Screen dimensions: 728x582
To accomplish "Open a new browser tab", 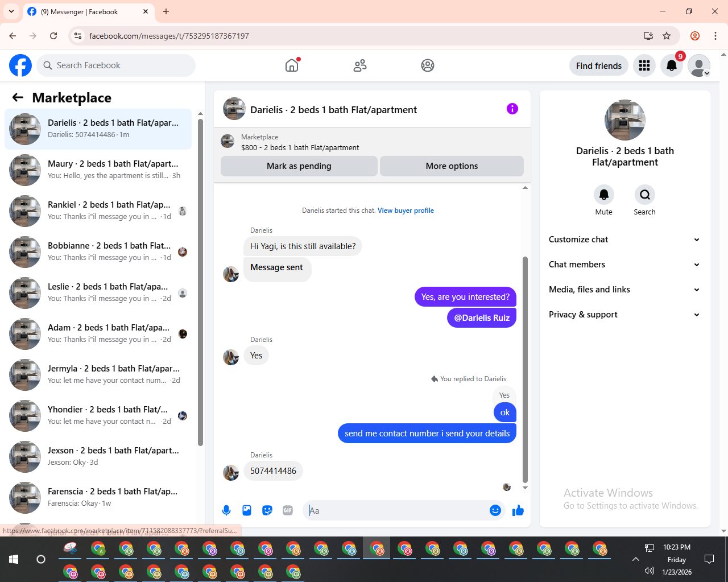I will point(166,11).
